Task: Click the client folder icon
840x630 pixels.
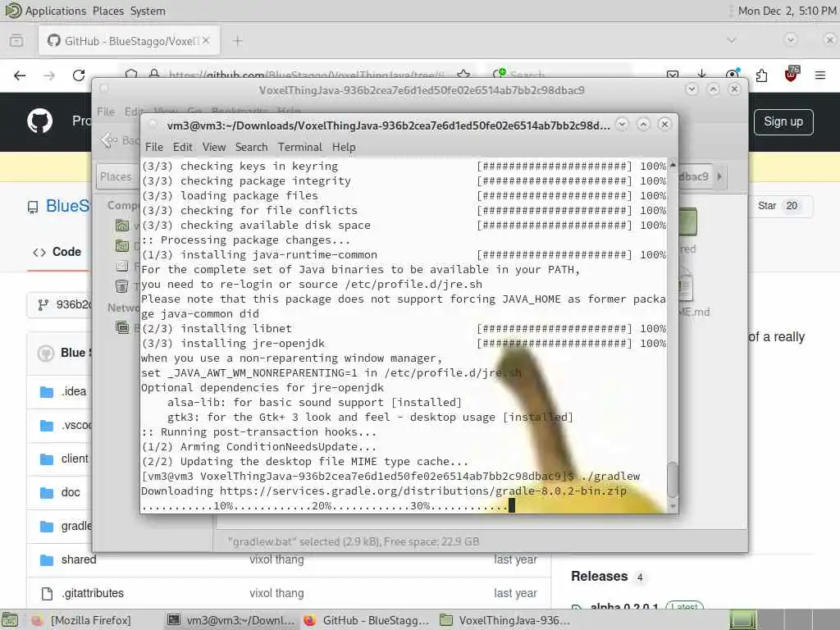Action: (x=47, y=459)
